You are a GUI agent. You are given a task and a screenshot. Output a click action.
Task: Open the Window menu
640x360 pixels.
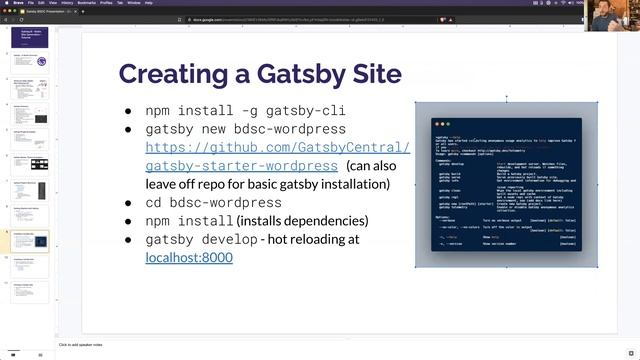pos(134,2)
